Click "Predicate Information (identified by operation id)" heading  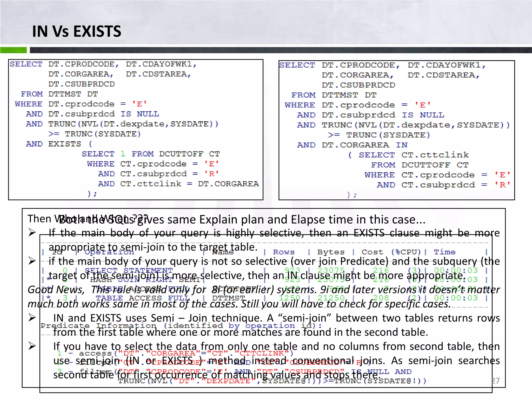181,326
